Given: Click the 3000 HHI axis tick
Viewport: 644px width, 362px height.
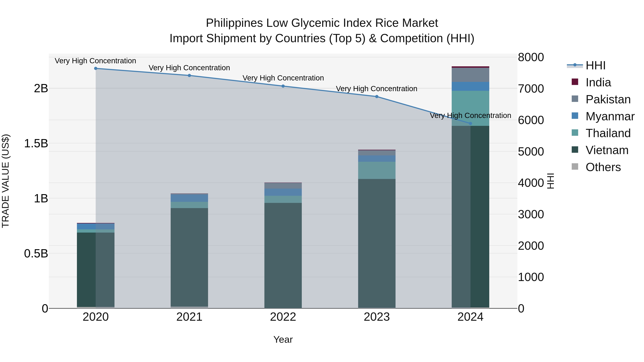Looking at the screenshot, I should tap(531, 214).
